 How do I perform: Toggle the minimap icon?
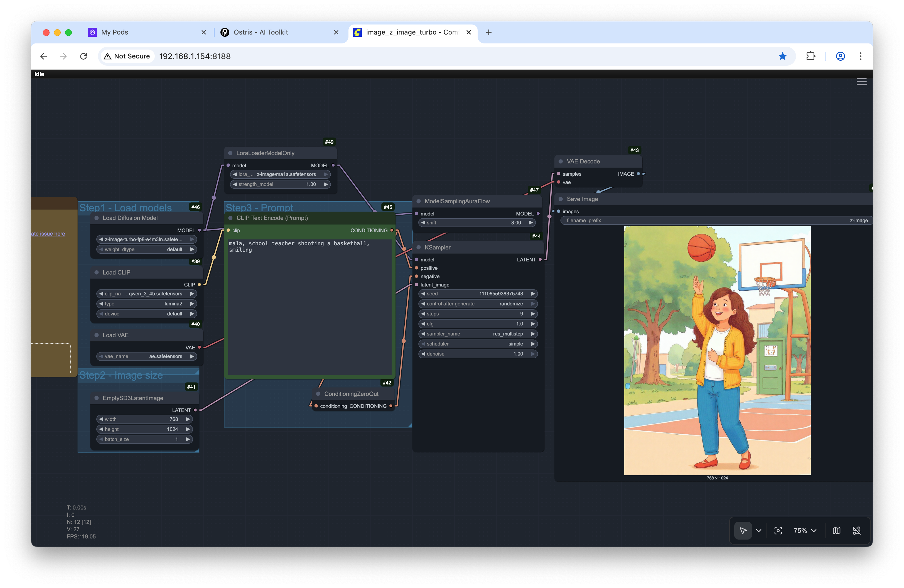coord(836,531)
